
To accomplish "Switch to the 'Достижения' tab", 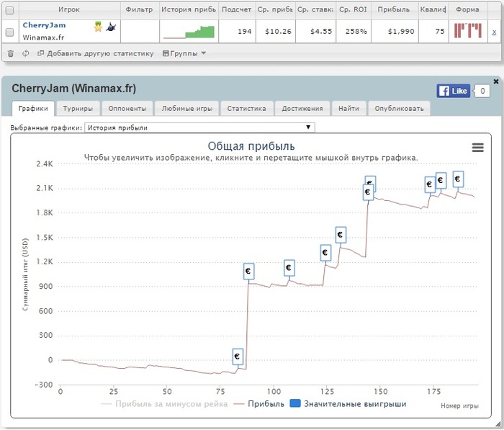I will [x=302, y=109].
